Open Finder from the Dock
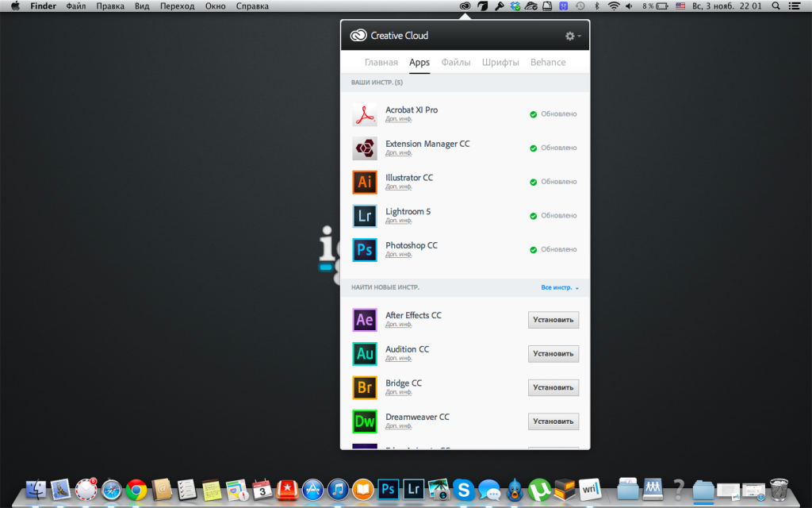The height and width of the screenshot is (508, 812). pyautogui.click(x=35, y=489)
